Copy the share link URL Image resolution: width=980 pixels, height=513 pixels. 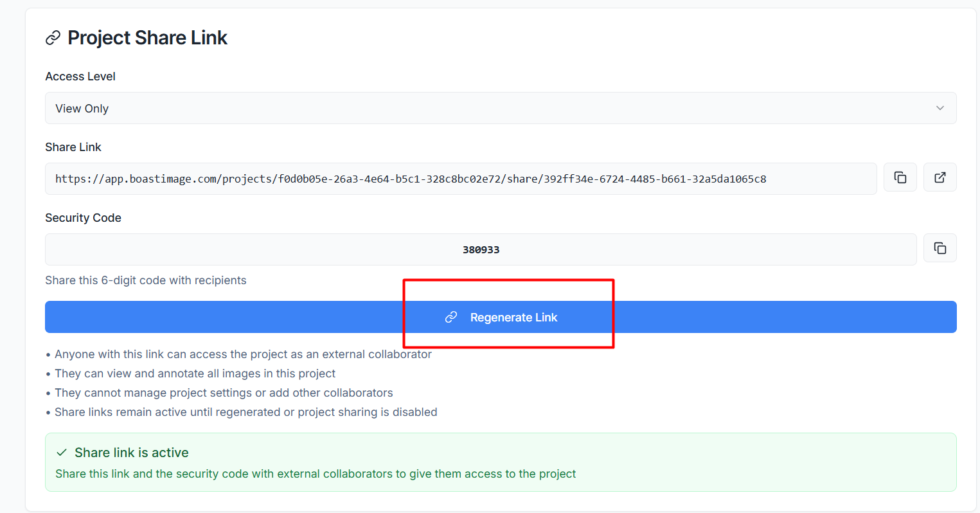(900, 177)
